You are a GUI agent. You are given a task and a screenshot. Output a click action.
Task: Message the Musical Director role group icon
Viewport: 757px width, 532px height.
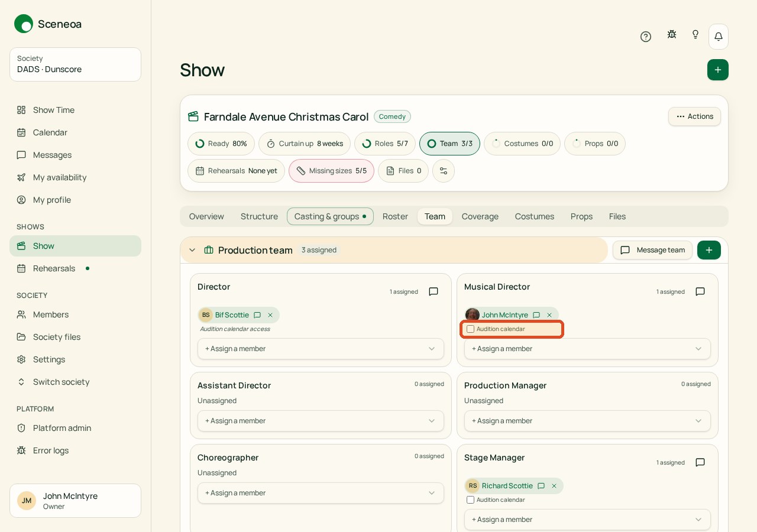[700, 291]
